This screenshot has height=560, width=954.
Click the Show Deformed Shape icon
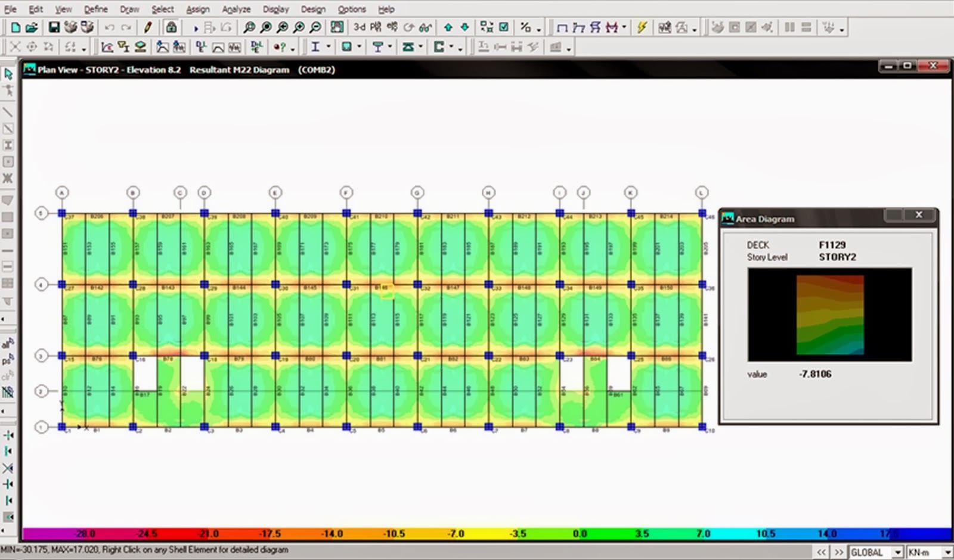[x=578, y=27]
